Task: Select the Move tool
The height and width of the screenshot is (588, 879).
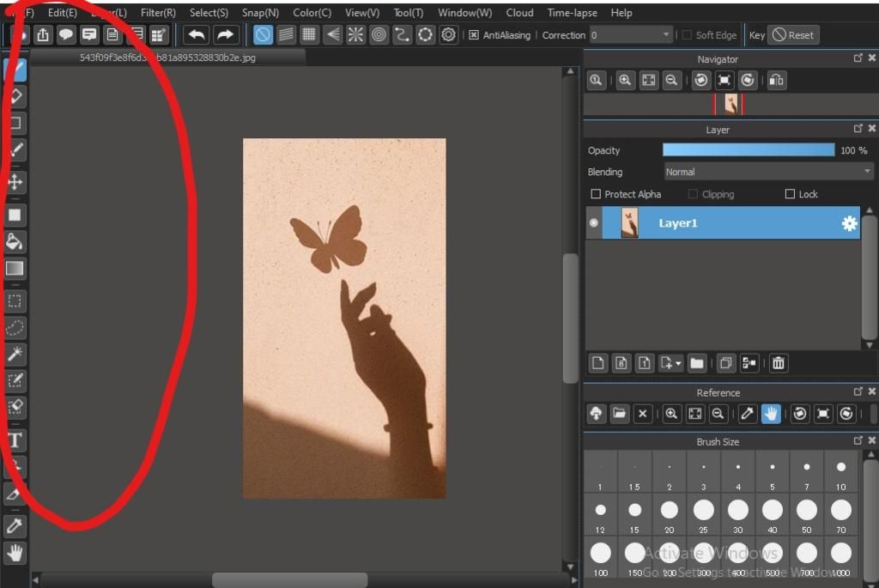Action: (15, 182)
